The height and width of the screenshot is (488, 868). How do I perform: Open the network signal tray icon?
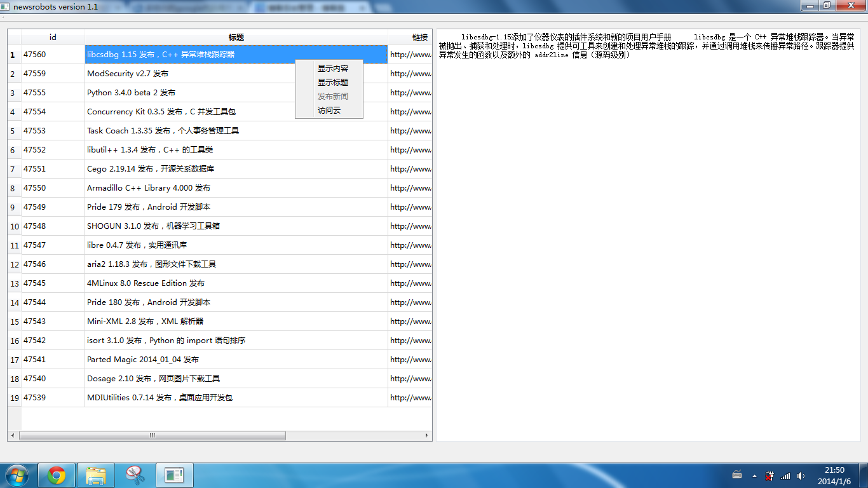pos(785,475)
